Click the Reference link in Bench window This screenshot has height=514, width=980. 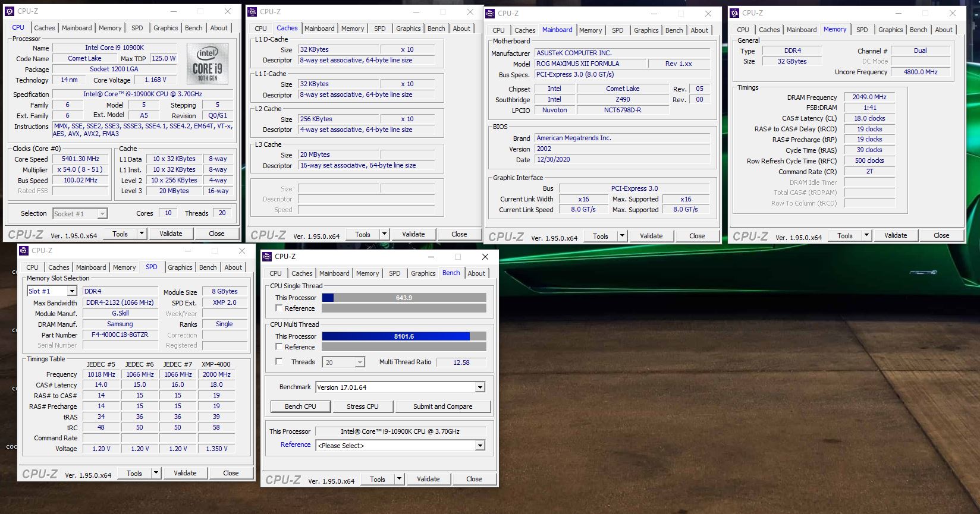coord(296,444)
